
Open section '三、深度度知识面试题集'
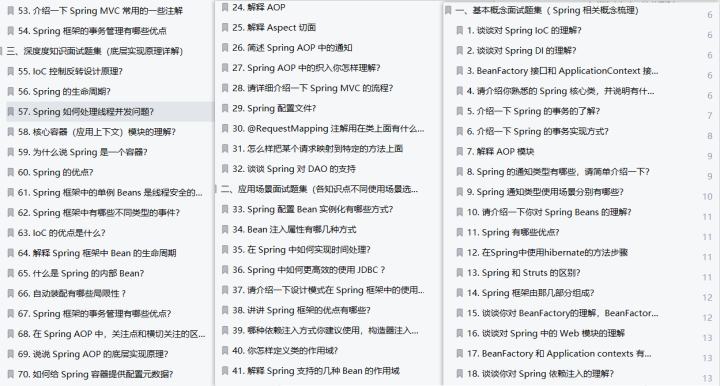[95, 51]
